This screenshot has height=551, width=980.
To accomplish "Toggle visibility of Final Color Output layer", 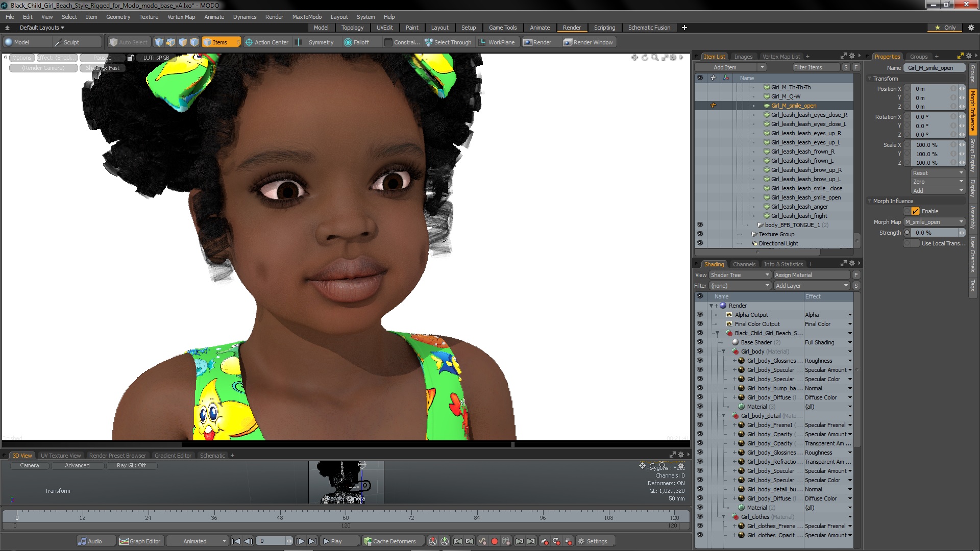I will 700,324.
